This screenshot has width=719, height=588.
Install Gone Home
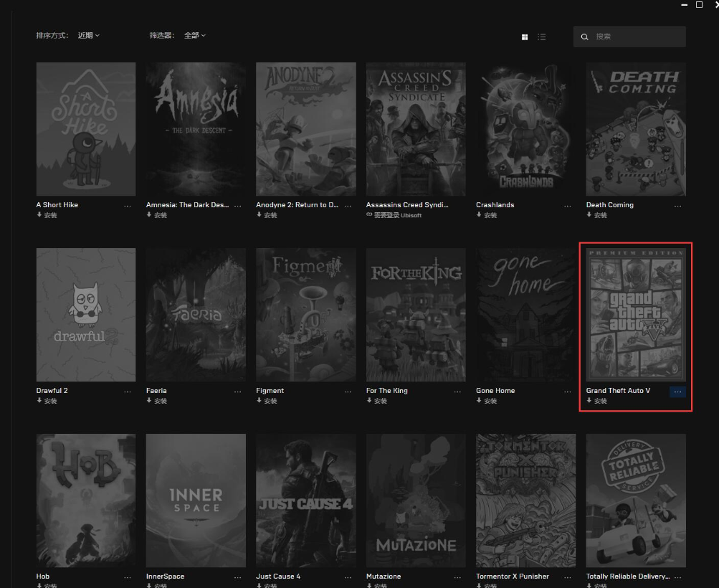(487, 401)
